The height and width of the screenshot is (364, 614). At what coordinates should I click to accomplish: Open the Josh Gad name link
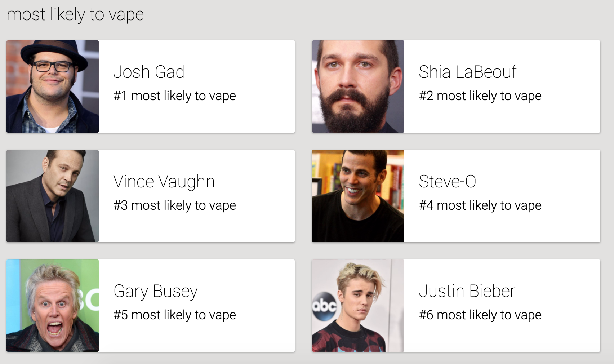tap(149, 72)
